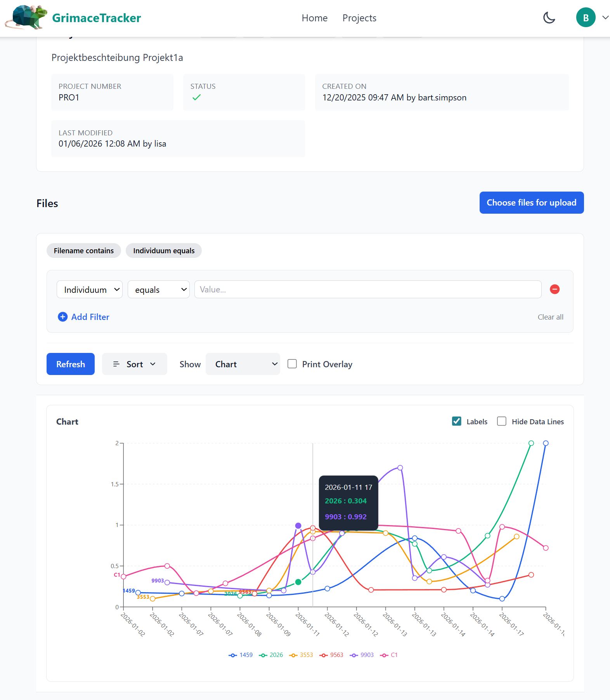This screenshot has height=700, width=610.
Task: Enable the Print Overlay checkbox
Action: pyautogui.click(x=292, y=364)
